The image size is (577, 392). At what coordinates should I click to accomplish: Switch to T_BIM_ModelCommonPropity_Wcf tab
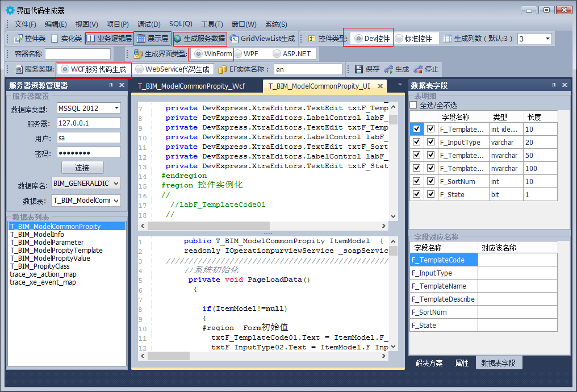point(191,86)
